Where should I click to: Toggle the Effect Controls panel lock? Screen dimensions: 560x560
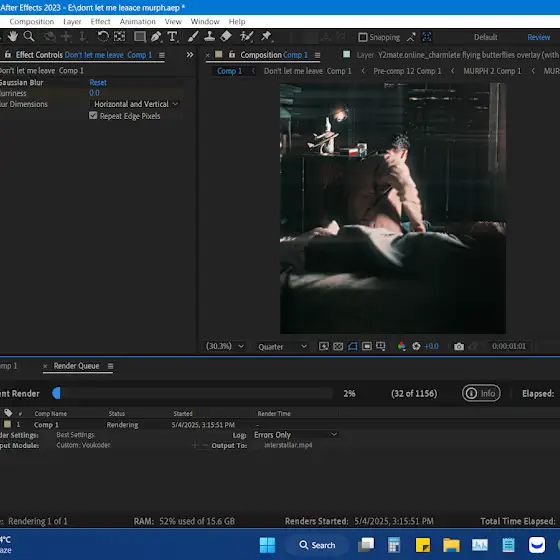[x=8, y=55]
